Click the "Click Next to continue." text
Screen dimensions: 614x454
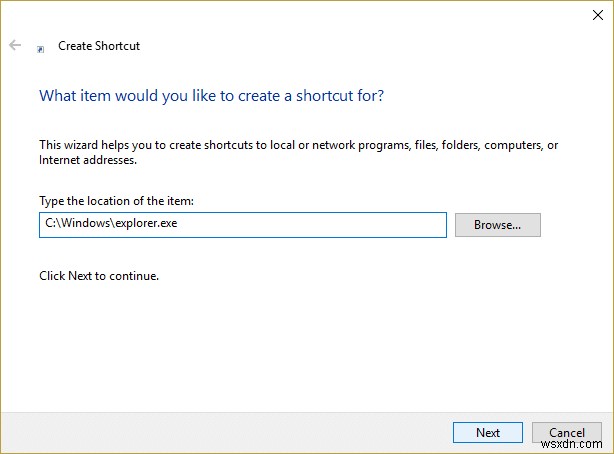98,275
